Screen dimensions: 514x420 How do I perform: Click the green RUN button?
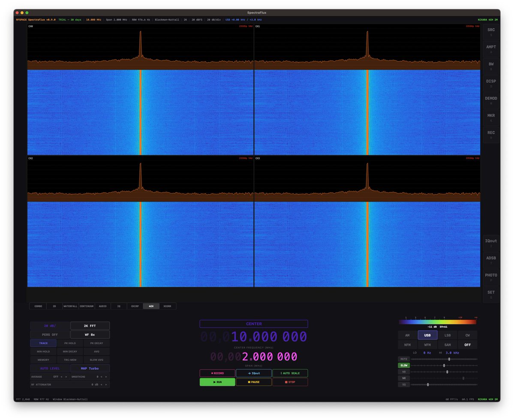click(x=217, y=382)
